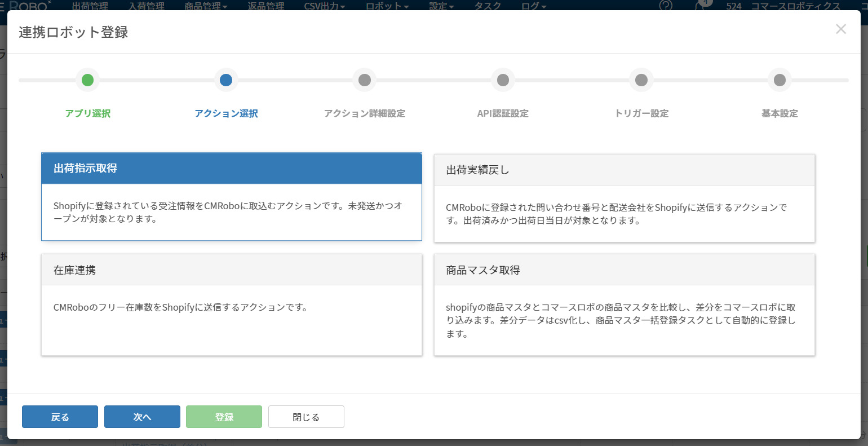Select the アクション選択 step label
Viewport: 868px width, 446px height.
(x=226, y=113)
